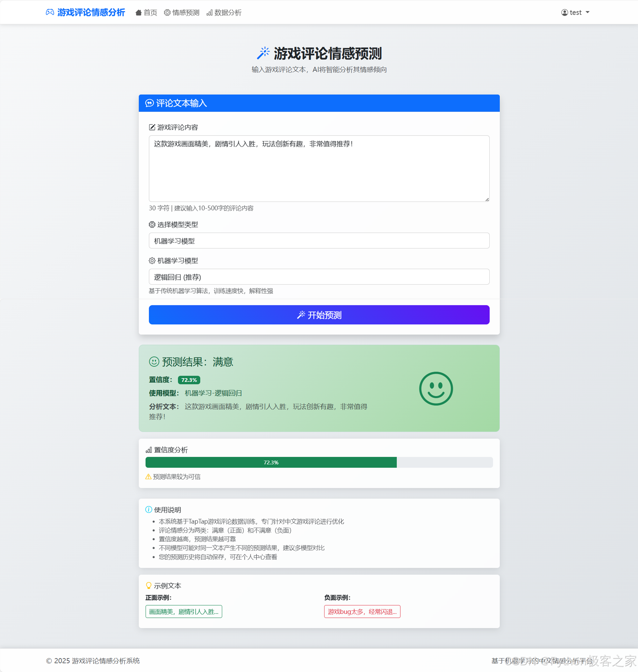This screenshot has width=638, height=672.
Task: Click the bar chart icon beside 置信度分析
Action: [x=149, y=450]
